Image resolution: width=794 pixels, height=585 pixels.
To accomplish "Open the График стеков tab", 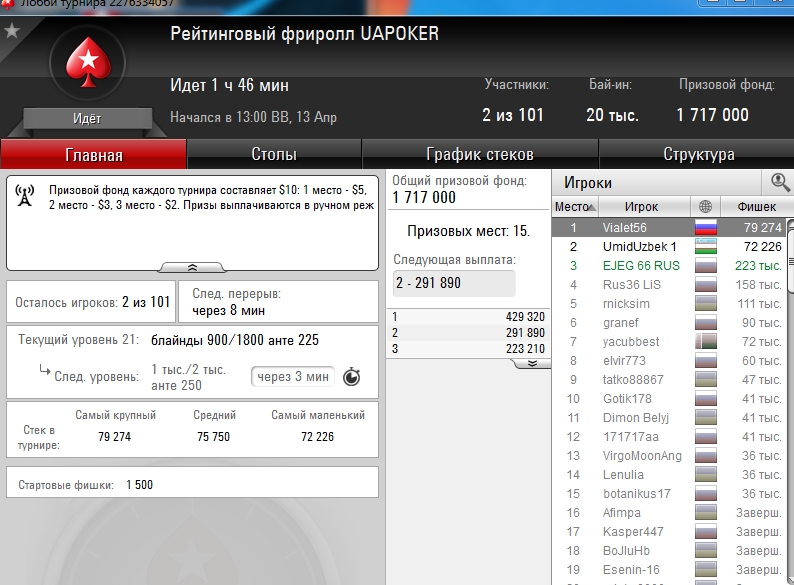I will click(x=480, y=154).
